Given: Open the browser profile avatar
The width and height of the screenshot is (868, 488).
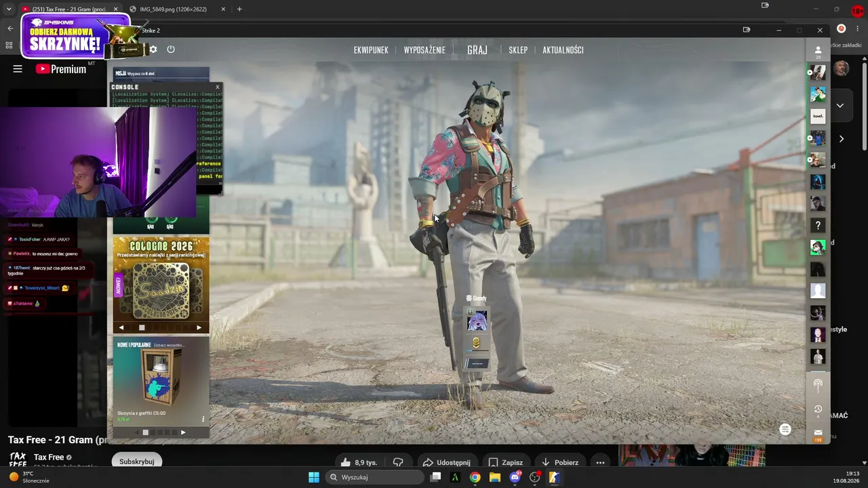Looking at the screenshot, I should 841,28.
